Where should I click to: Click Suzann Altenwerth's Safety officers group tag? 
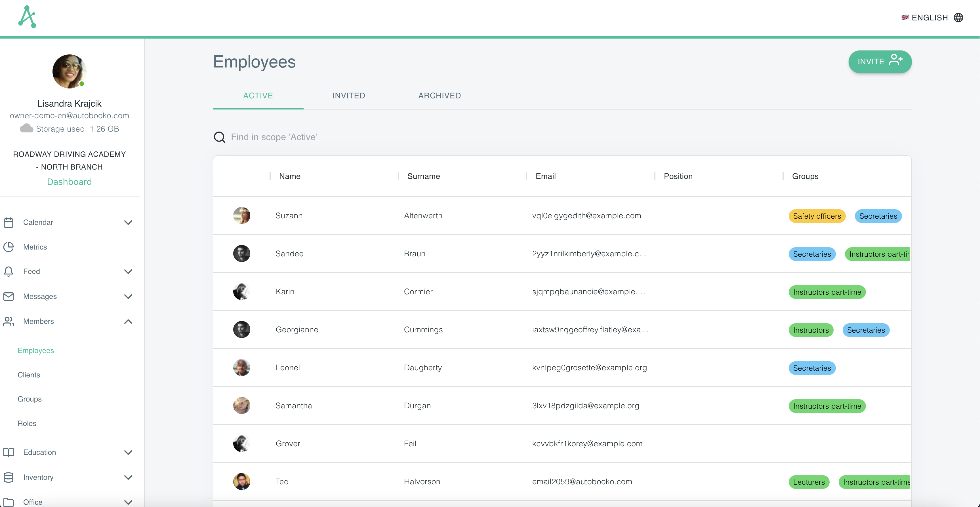pyautogui.click(x=817, y=216)
